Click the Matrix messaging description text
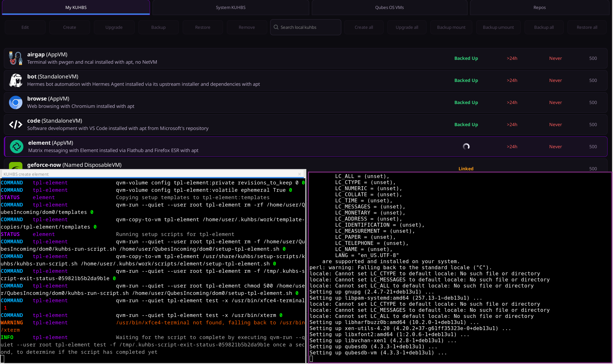 coord(113,150)
